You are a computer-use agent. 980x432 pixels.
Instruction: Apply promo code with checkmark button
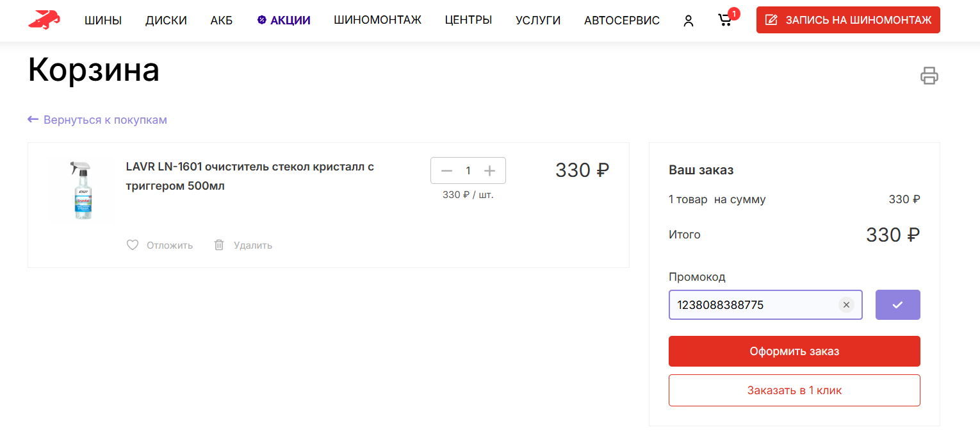point(897,305)
